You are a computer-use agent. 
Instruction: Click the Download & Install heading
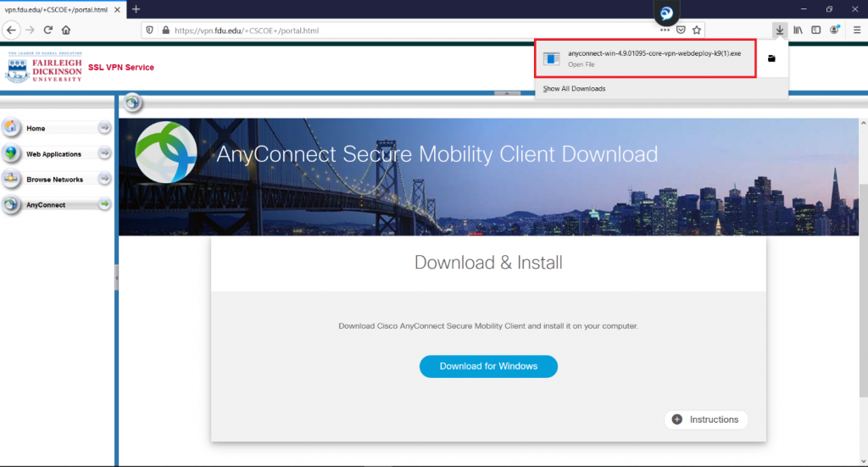tap(488, 262)
